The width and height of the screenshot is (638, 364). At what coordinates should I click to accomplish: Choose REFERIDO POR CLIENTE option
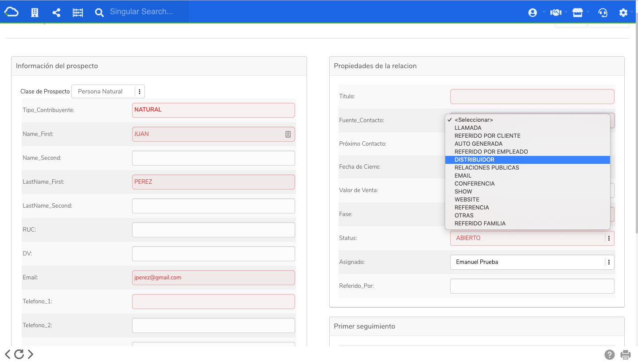point(487,136)
